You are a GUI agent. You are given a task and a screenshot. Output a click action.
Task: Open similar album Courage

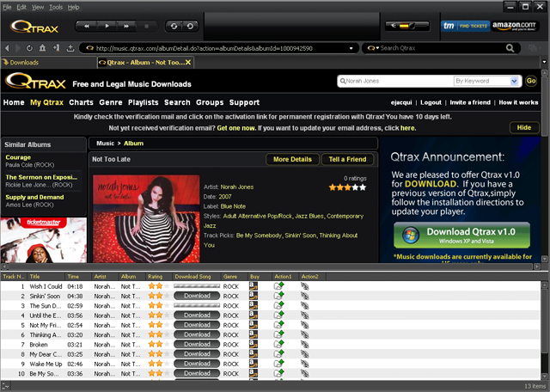click(18, 157)
